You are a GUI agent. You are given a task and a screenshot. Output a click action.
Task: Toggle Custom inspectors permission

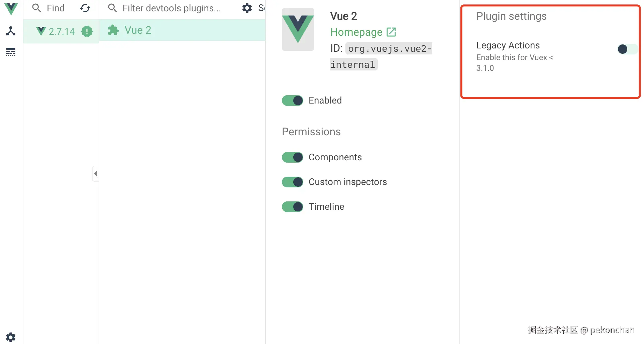click(293, 182)
